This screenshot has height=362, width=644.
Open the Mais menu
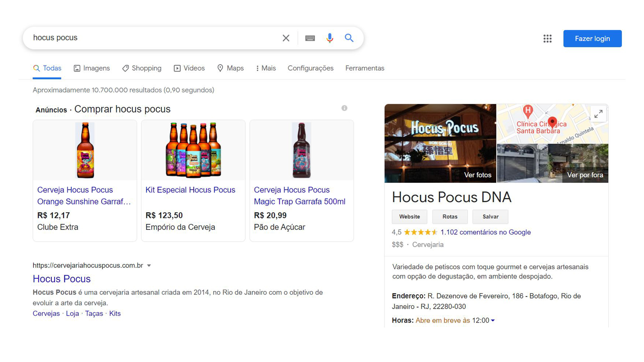point(266,68)
